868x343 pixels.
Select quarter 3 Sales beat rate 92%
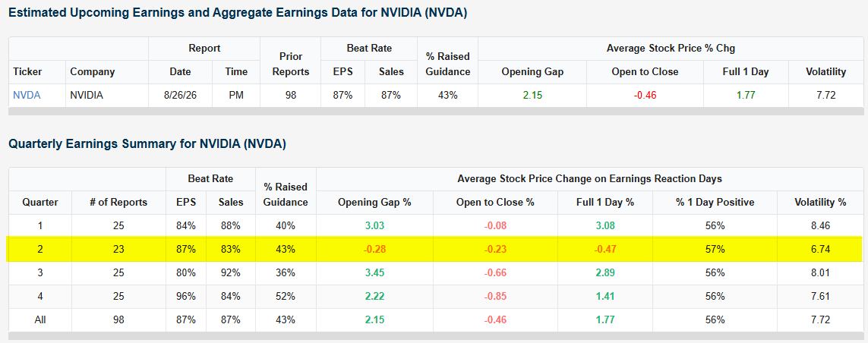point(231,272)
